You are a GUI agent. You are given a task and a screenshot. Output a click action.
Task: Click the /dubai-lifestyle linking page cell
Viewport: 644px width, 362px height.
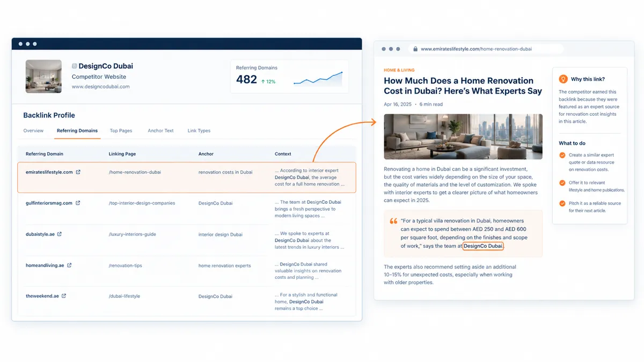tap(125, 296)
